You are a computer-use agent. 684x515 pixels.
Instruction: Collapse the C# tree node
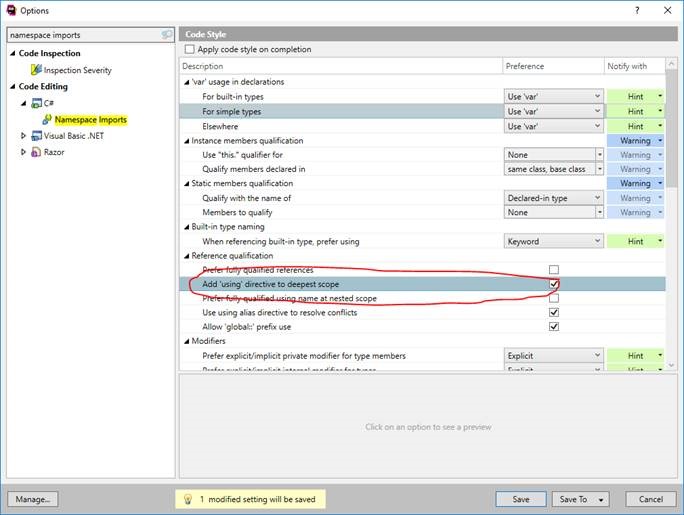(24, 103)
